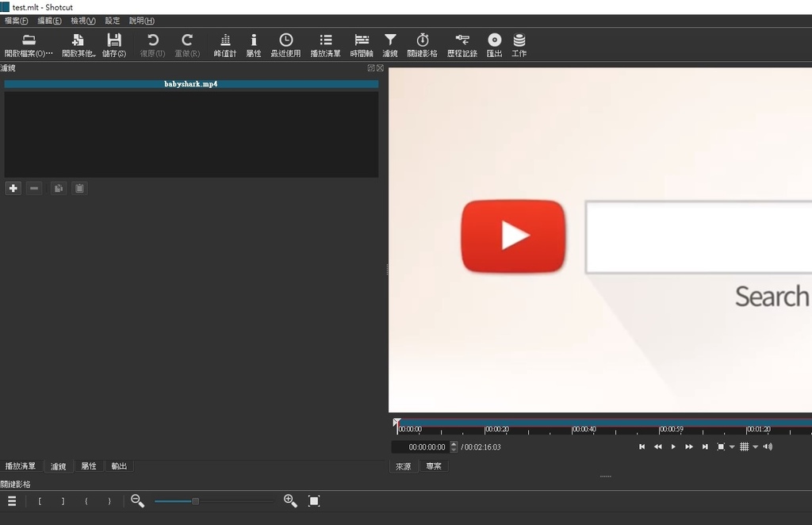The height and width of the screenshot is (525, 812).
Task: Save the project with 儲存 icon
Action: [114, 45]
